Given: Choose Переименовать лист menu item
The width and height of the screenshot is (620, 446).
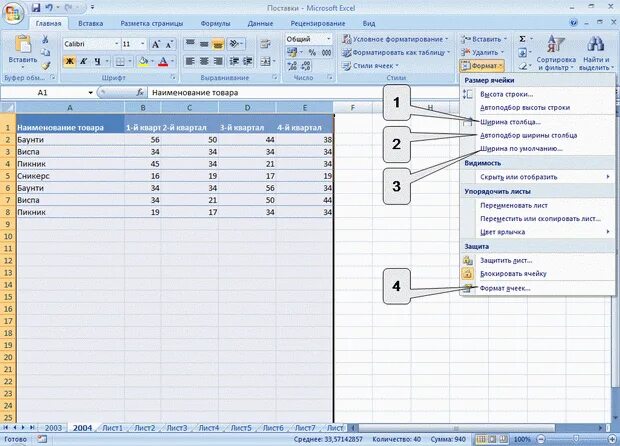Looking at the screenshot, I should click(x=538, y=205).
